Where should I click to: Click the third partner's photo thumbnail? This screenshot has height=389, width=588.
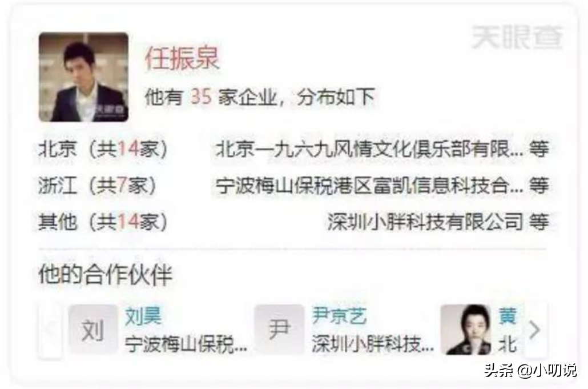tap(465, 330)
